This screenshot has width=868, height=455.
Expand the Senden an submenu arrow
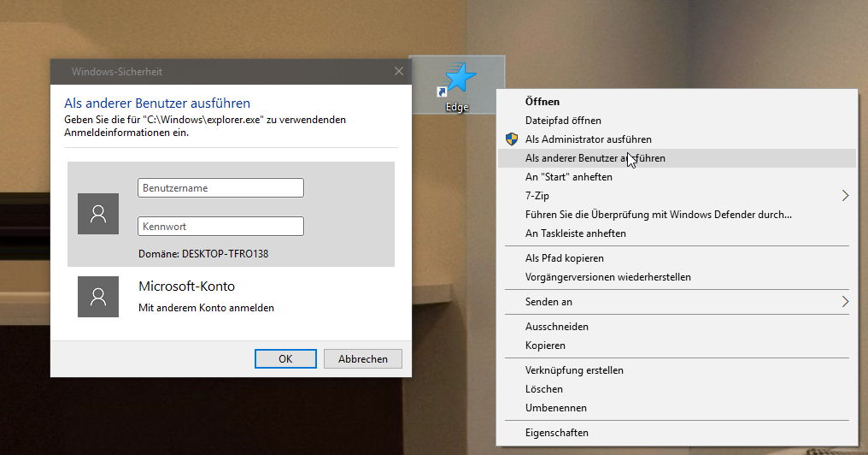click(x=845, y=302)
